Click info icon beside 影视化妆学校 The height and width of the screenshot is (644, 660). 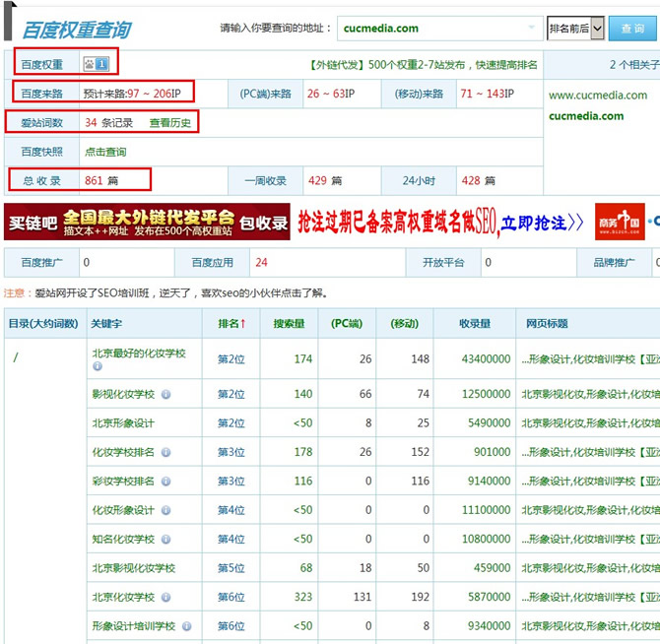point(165,394)
